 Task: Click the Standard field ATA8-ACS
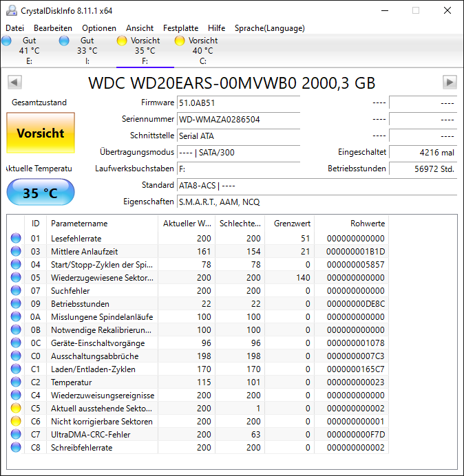[317, 186]
